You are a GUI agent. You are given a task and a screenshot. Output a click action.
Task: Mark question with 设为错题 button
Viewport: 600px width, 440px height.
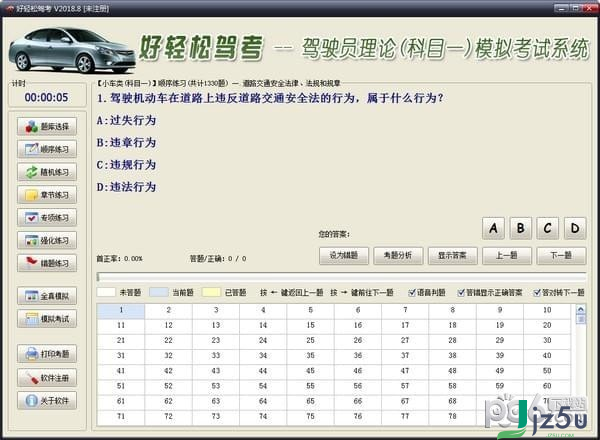coord(344,256)
